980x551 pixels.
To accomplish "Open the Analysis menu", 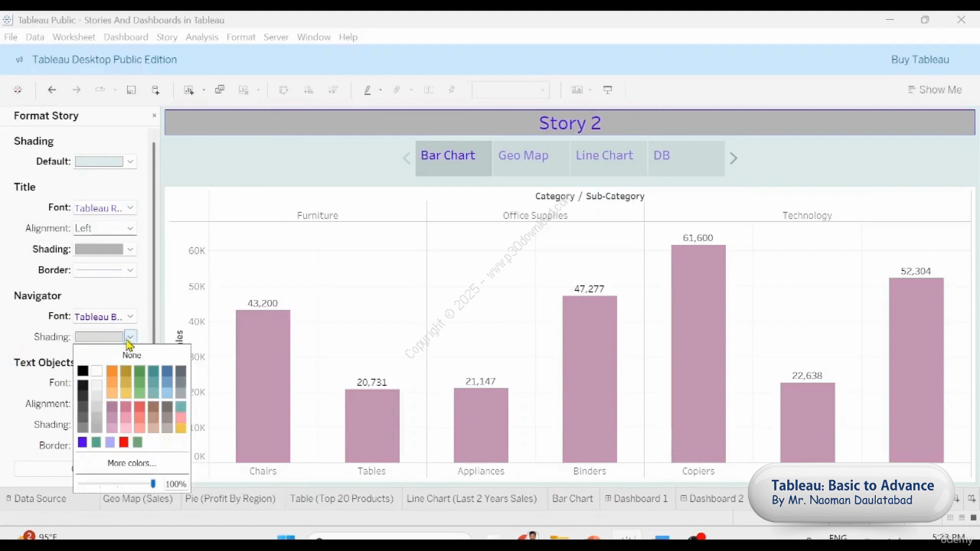I will pos(202,37).
